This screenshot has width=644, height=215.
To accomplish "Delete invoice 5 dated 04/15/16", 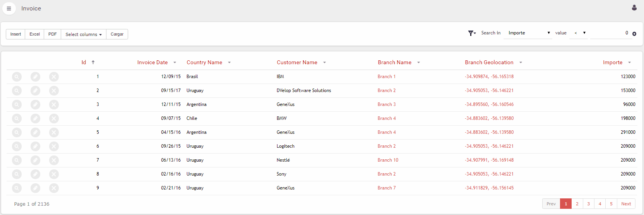I will [54, 132].
